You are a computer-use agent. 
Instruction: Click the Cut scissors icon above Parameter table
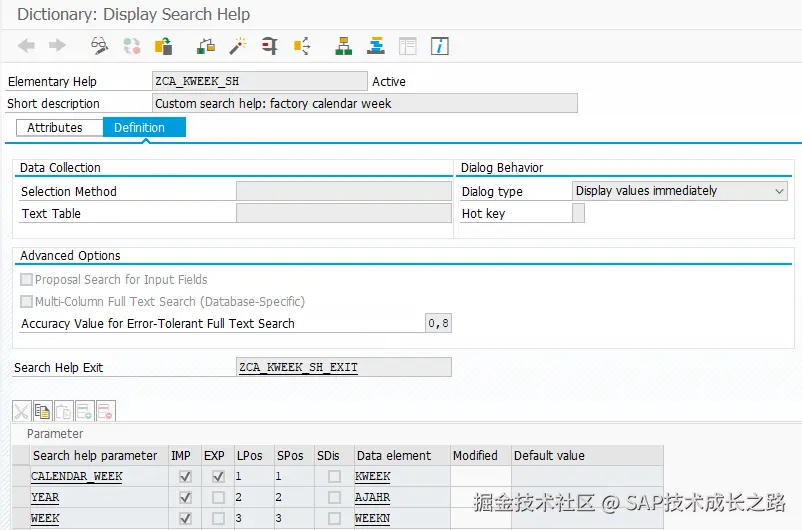pos(21,411)
